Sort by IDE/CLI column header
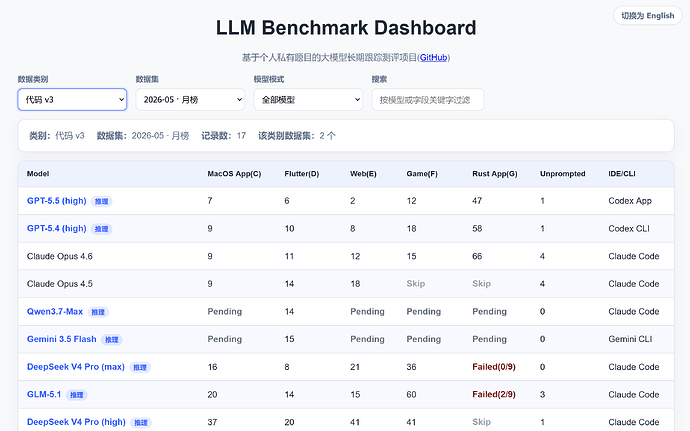This screenshot has height=431, width=690. [x=621, y=174]
